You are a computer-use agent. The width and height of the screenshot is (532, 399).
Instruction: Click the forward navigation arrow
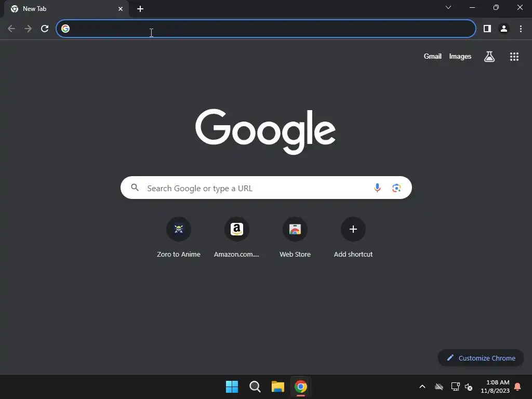coord(28,29)
